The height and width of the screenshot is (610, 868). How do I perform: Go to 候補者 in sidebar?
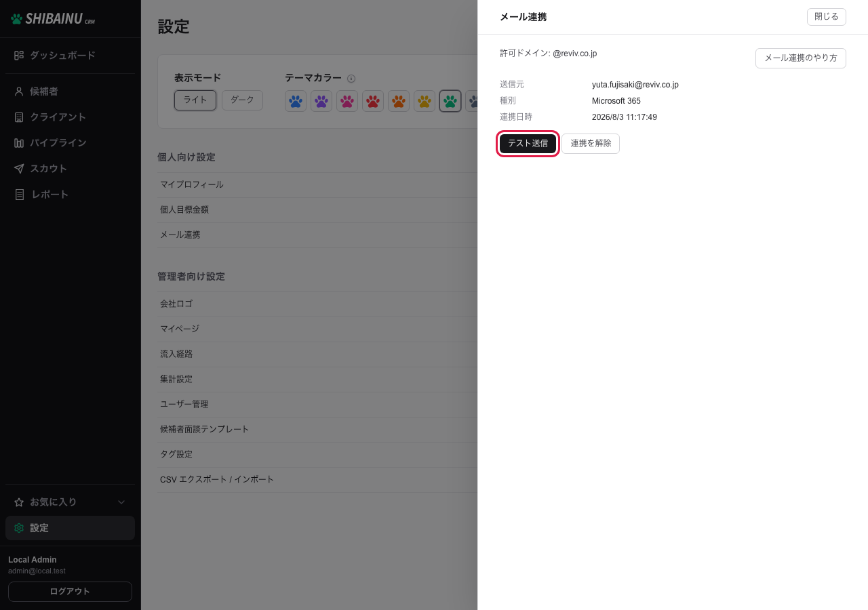(71, 91)
